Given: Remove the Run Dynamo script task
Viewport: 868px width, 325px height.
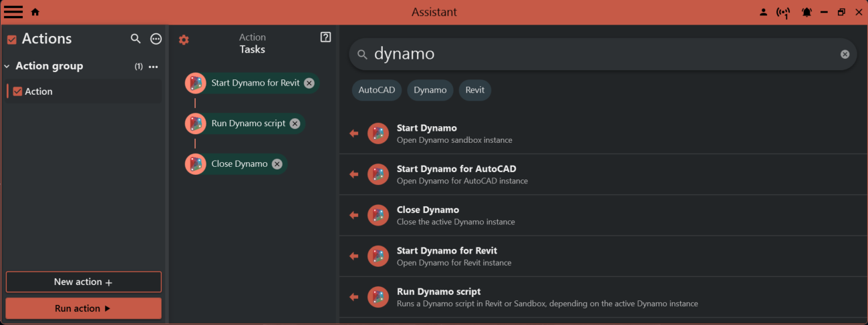Looking at the screenshot, I should [x=295, y=123].
